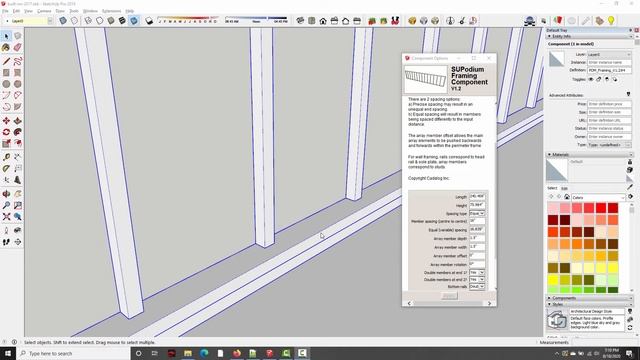Click the Length input field
The height and width of the screenshot is (360, 640).
477,197
